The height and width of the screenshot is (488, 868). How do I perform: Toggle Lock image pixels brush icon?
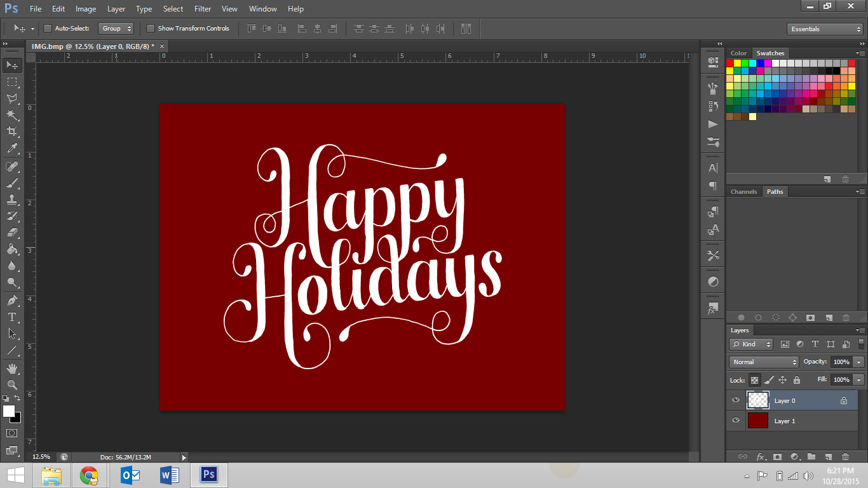[x=769, y=380]
